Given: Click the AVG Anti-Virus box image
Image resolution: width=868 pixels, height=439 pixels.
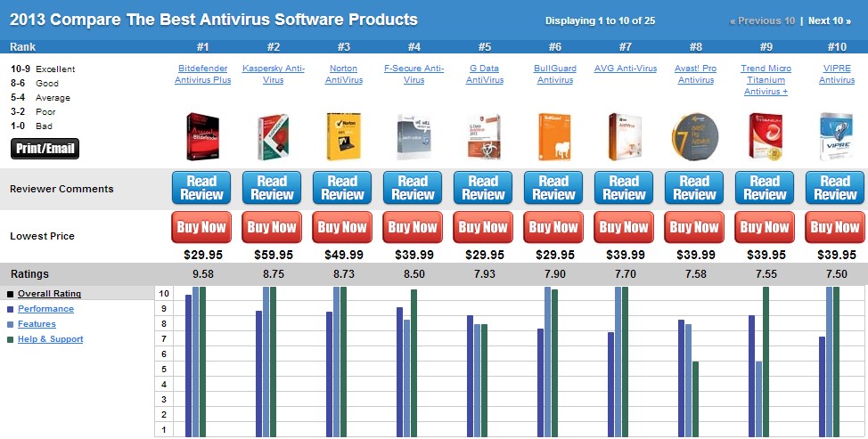Looking at the screenshot, I should click(625, 136).
